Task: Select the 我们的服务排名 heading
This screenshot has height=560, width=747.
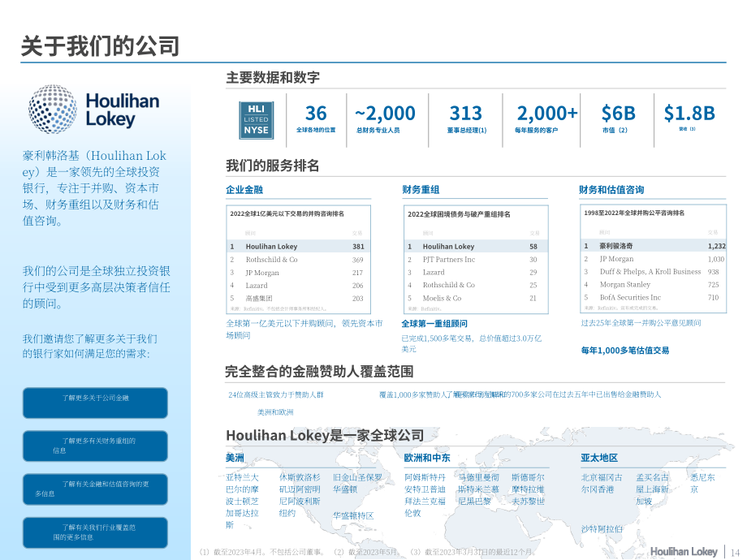Action: (273, 166)
